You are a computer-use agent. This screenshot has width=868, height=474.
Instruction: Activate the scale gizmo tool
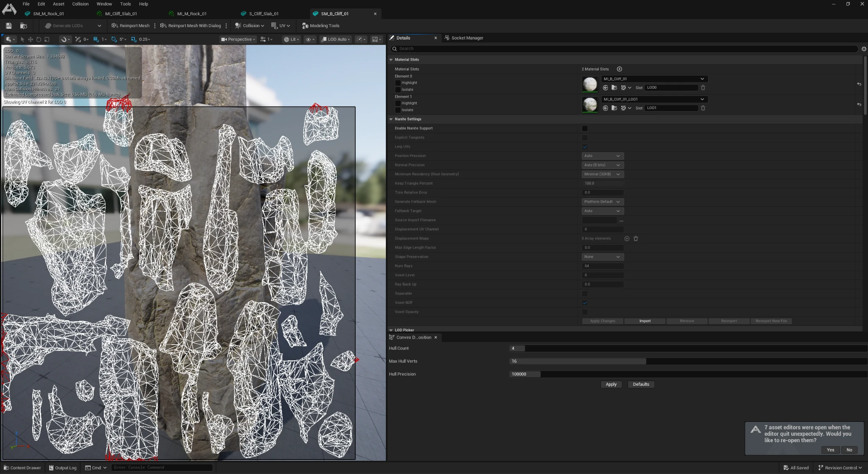tap(47, 39)
